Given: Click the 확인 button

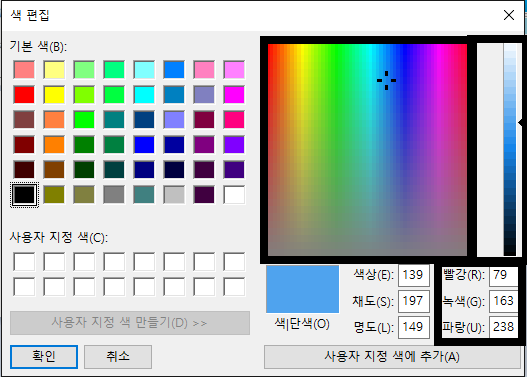Looking at the screenshot, I should point(44,357).
